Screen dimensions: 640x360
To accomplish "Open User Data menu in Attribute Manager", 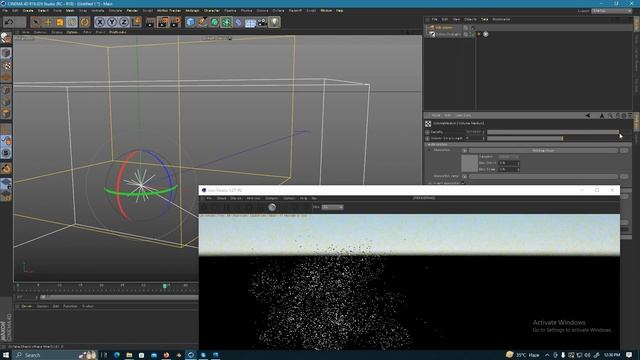I will click(463, 116).
